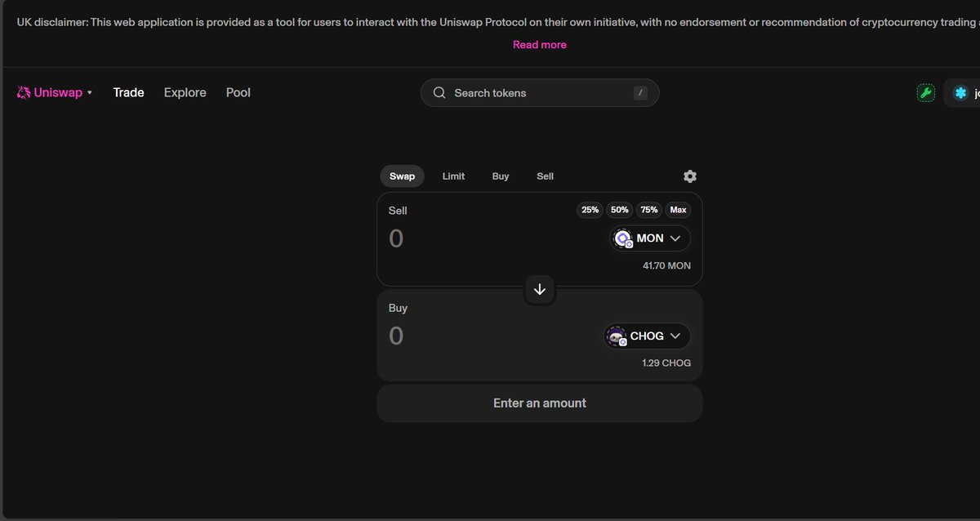Open the CHOG token selector chevron
The height and width of the screenshot is (521, 980).
[x=675, y=336]
